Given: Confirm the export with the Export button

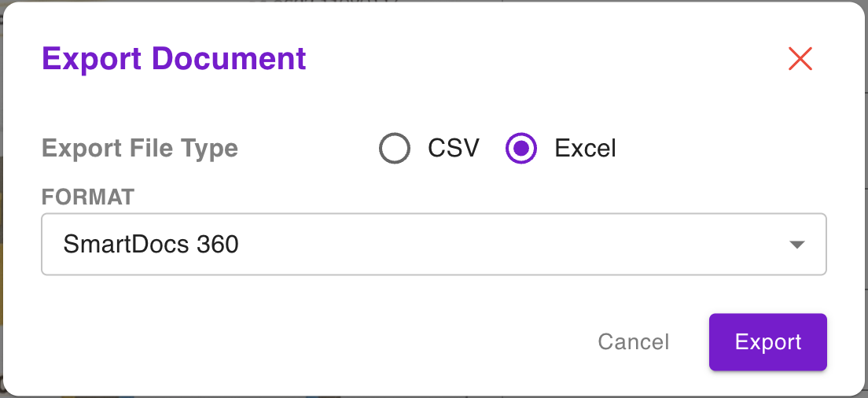Looking at the screenshot, I should click(768, 342).
